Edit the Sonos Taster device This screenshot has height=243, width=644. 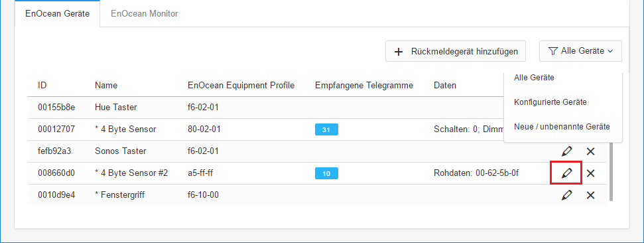(566, 151)
